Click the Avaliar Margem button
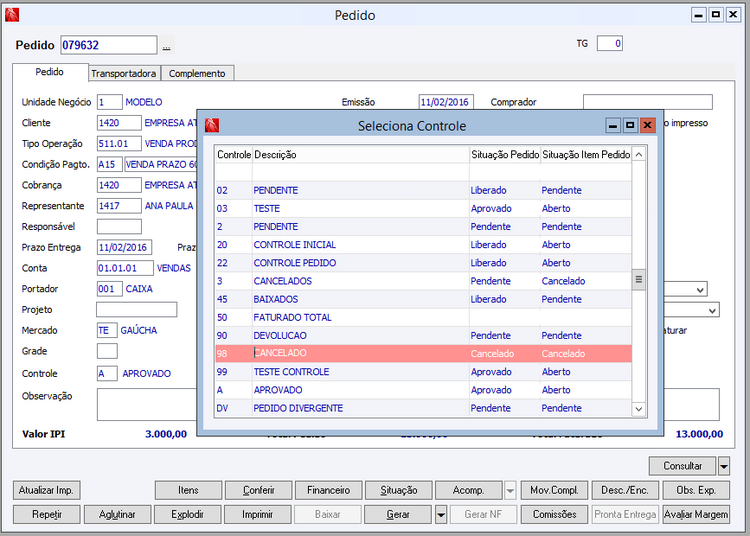 click(x=696, y=515)
